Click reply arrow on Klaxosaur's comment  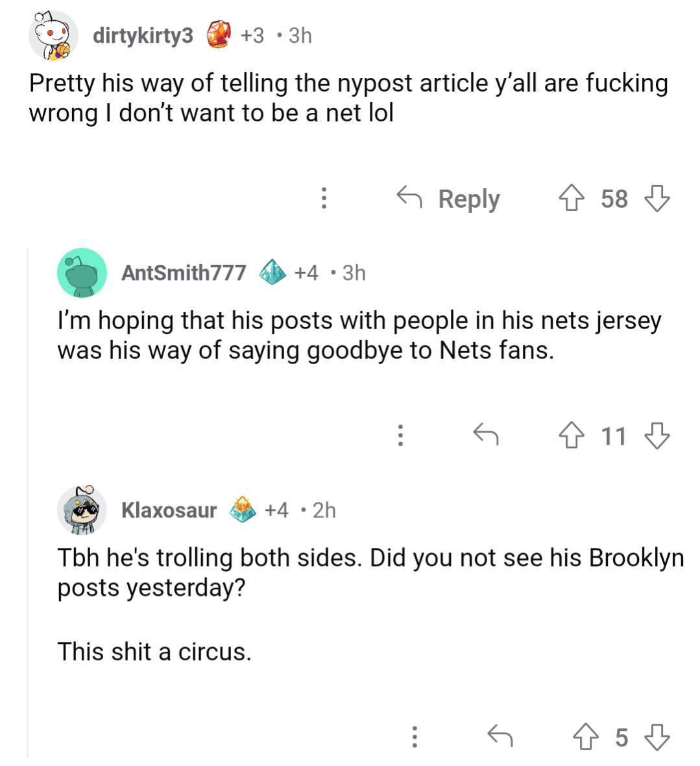[x=500, y=735]
